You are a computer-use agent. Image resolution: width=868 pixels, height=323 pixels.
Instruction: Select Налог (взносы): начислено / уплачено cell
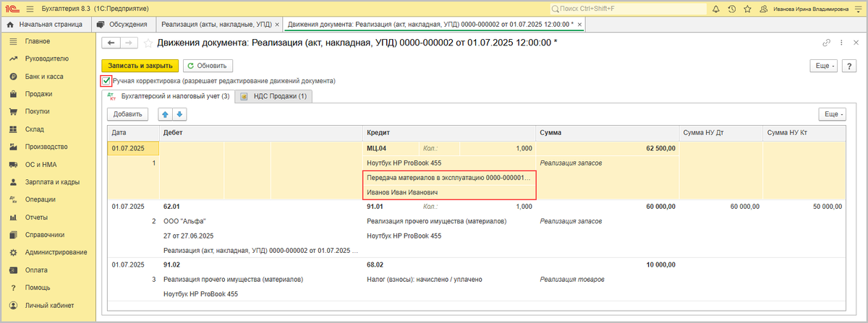(x=449, y=279)
